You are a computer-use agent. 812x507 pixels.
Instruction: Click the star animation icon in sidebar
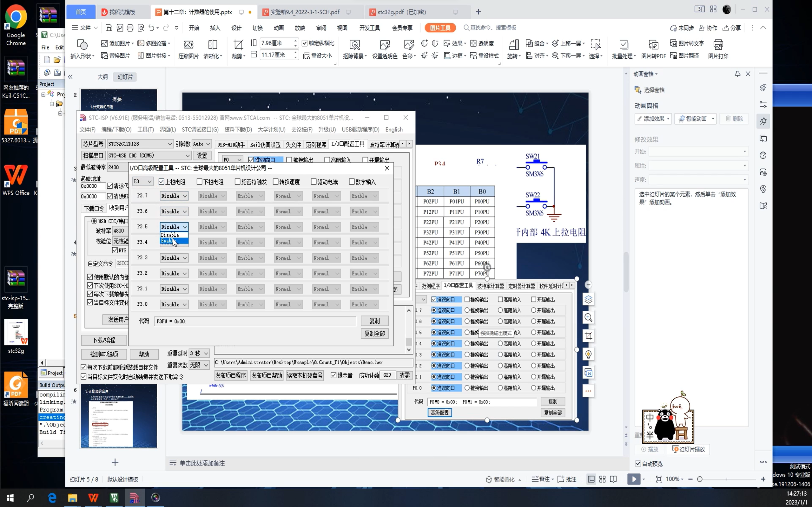coord(763,121)
